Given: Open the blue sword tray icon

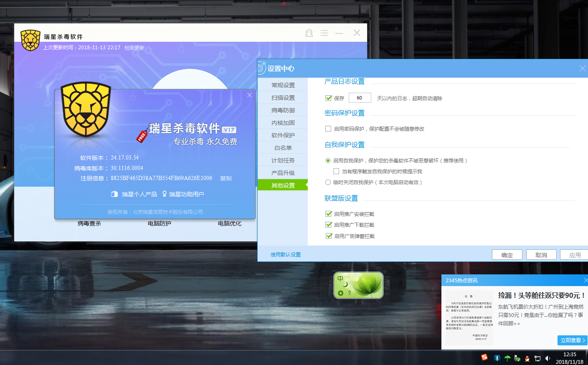Looking at the screenshot, I should (x=497, y=358).
